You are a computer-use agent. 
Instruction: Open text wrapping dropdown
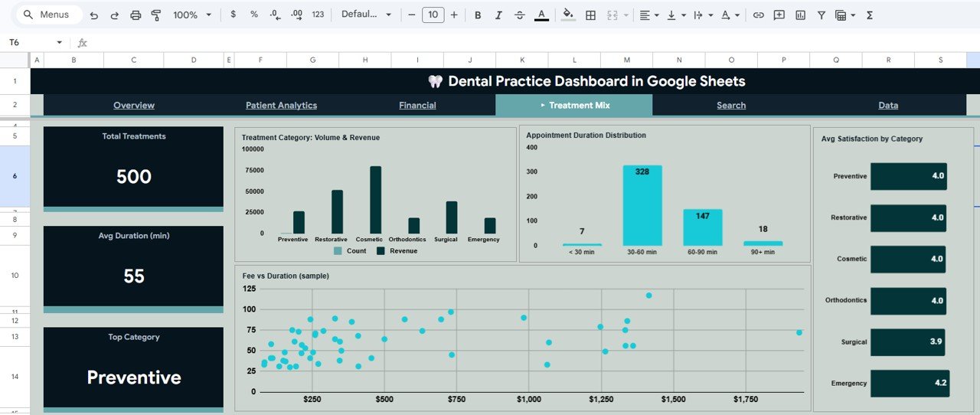click(702, 15)
